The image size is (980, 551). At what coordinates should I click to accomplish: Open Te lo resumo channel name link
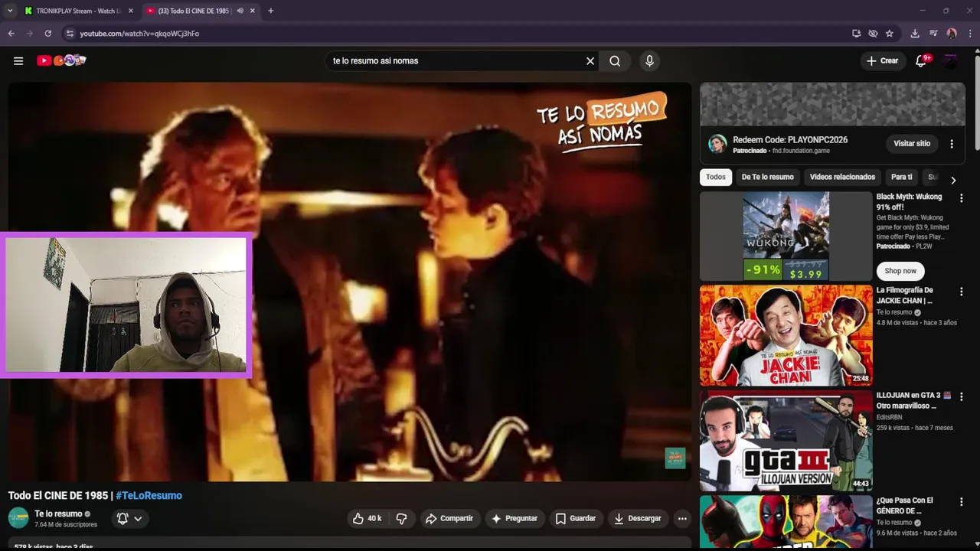click(x=58, y=514)
